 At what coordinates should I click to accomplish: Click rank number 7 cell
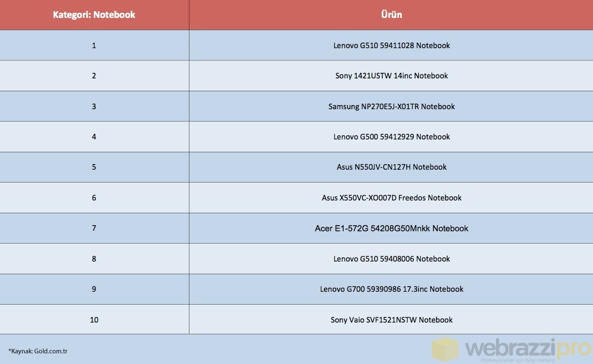[94, 228]
